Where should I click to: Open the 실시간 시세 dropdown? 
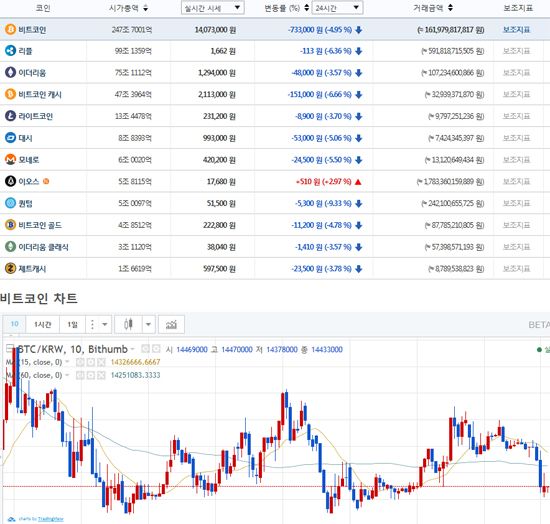(213, 8)
